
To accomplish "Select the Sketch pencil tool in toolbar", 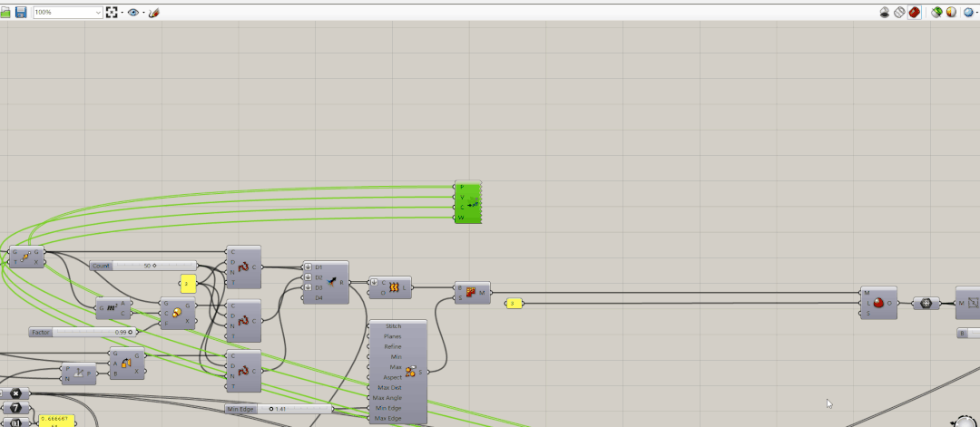I will (153, 12).
